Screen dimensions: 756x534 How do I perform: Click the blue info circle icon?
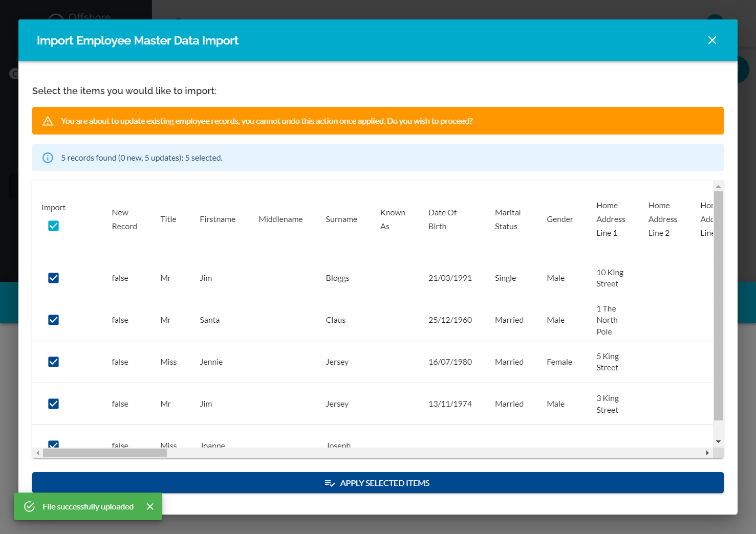tap(48, 158)
